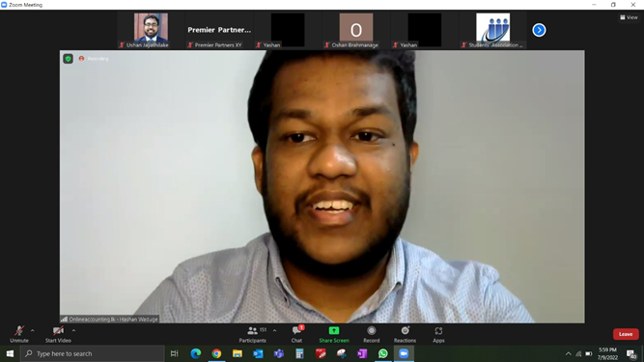Click the Windows search box
This screenshot has height=362, width=644.
tap(93, 353)
